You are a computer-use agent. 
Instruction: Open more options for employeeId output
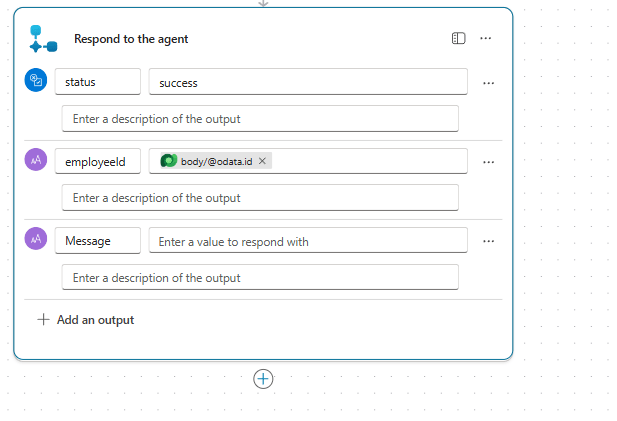click(488, 162)
